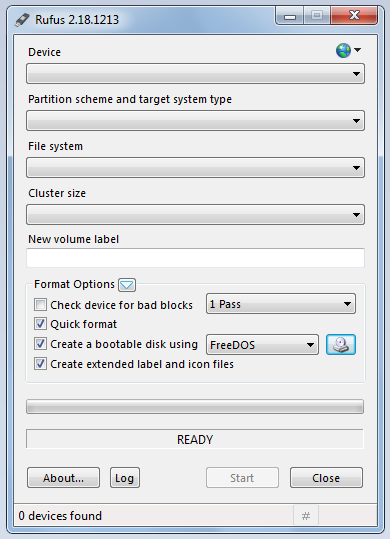Click the New volume label field

pos(195,258)
